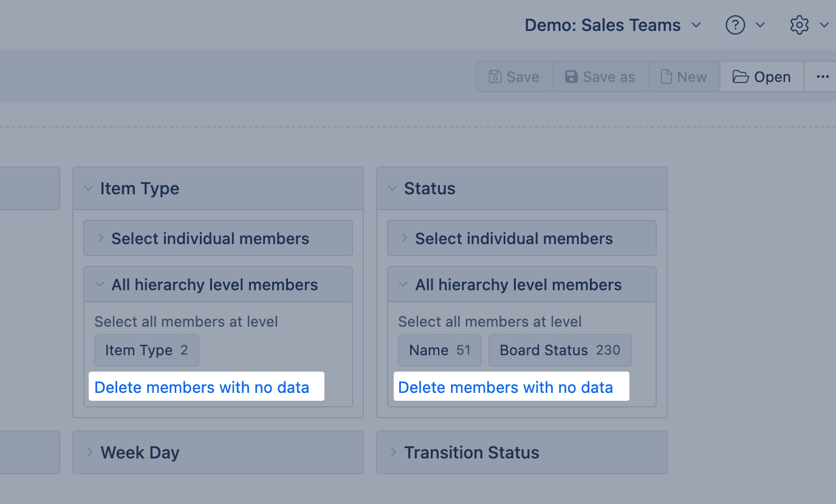This screenshot has height=504, width=836.
Task: Open the settings gear icon
Action: [799, 25]
